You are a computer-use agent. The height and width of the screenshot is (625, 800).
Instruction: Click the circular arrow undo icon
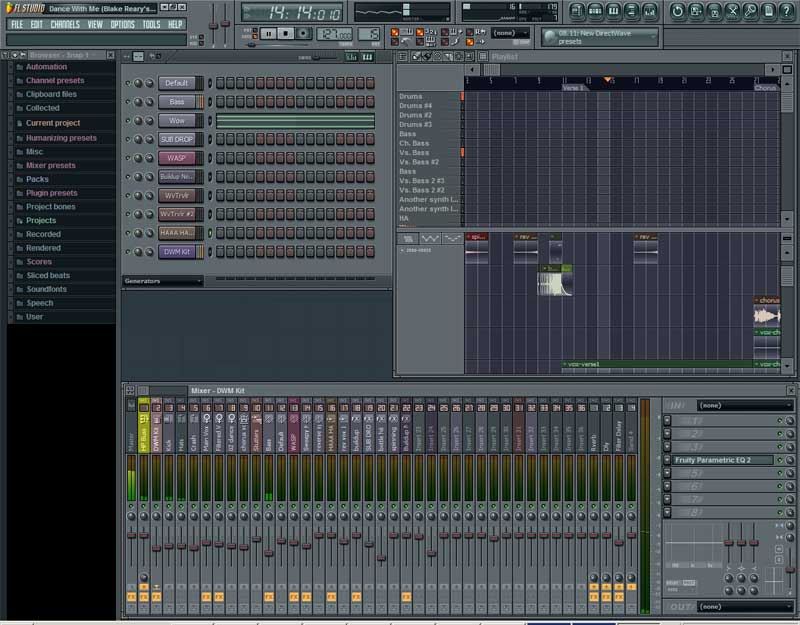click(x=678, y=11)
